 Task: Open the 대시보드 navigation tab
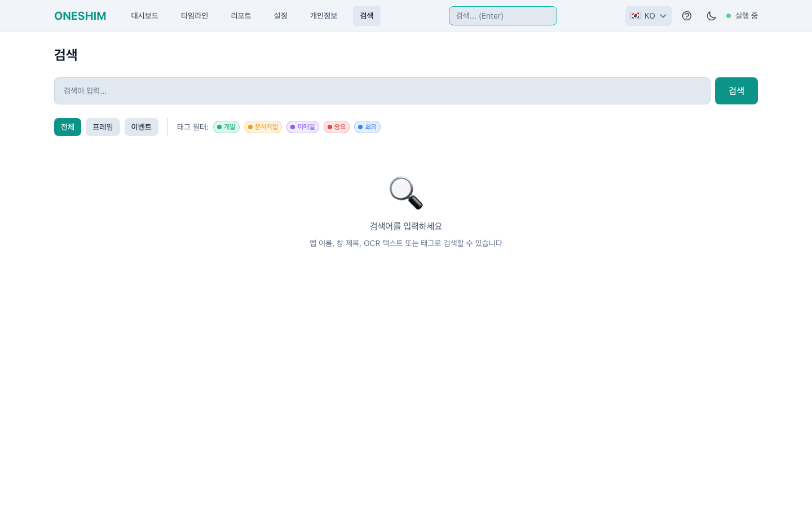click(144, 16)
